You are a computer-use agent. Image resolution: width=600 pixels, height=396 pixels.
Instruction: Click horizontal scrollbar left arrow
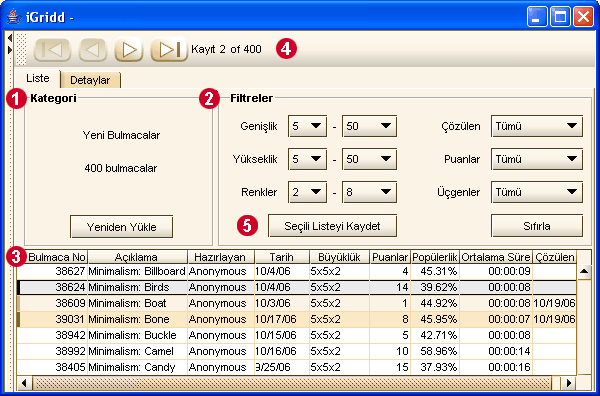coord(24,383)
